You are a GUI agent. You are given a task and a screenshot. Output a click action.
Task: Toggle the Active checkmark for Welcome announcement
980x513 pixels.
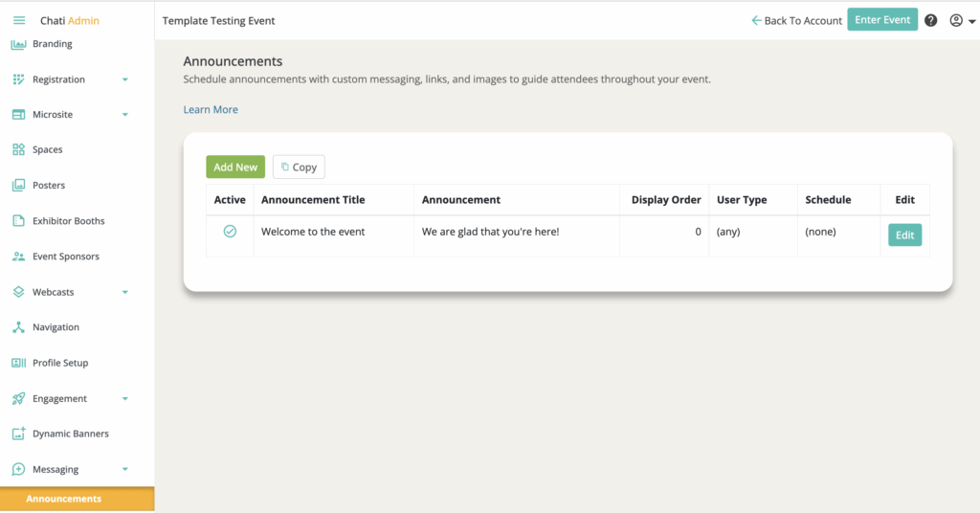coord(230,232)
